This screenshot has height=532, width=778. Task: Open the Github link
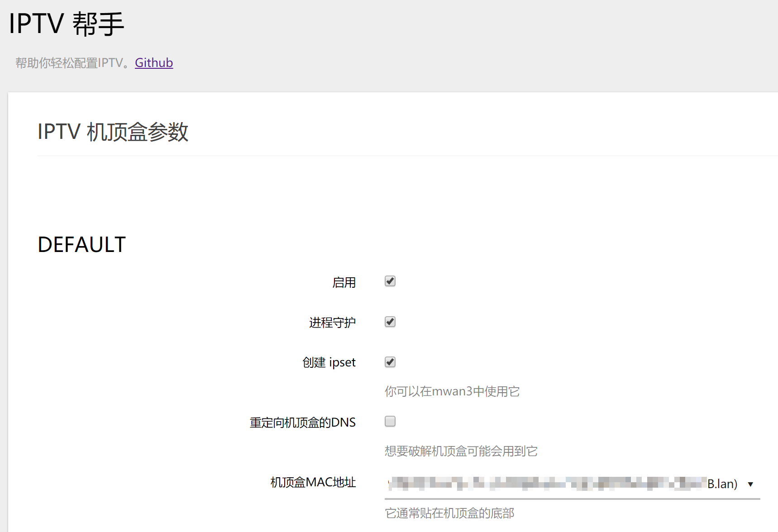tap(154, 63)
